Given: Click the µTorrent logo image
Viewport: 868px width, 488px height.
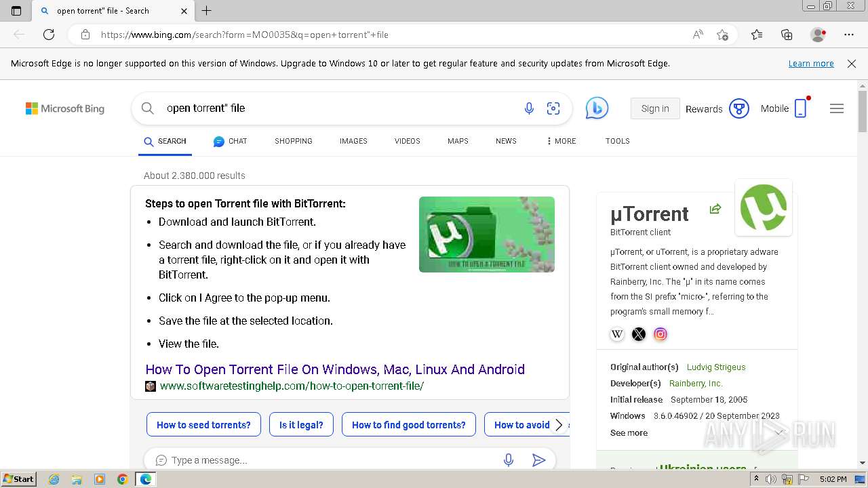Looking at the screenshot, I should pos(764,207).
